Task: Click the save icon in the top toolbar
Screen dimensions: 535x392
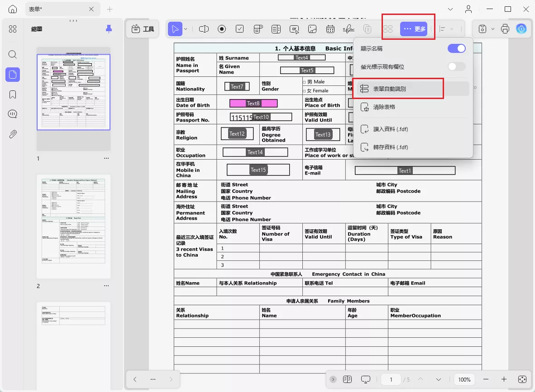Action: pos(482,29)
